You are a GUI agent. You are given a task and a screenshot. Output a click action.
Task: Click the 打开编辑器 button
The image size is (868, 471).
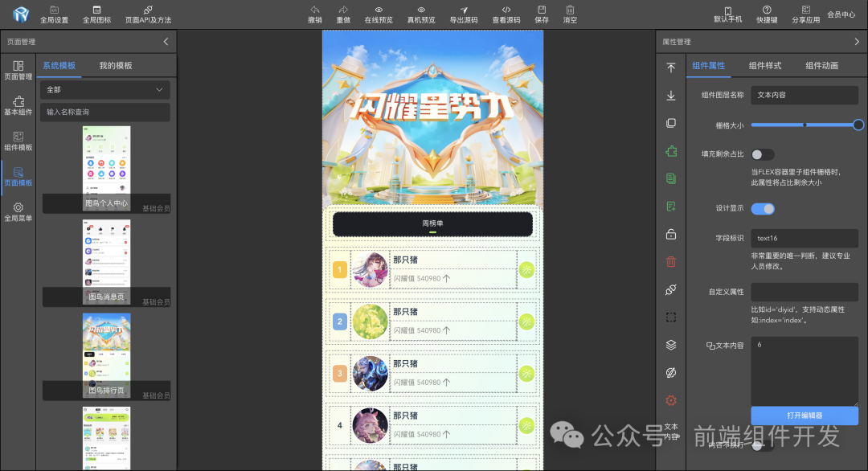click(805, 416)
